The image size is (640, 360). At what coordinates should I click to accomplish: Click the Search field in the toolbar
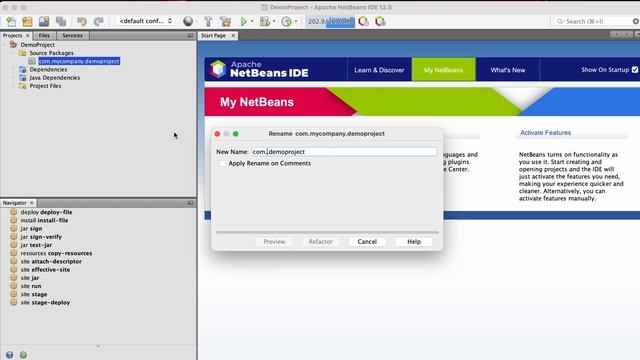click(593, 21)
